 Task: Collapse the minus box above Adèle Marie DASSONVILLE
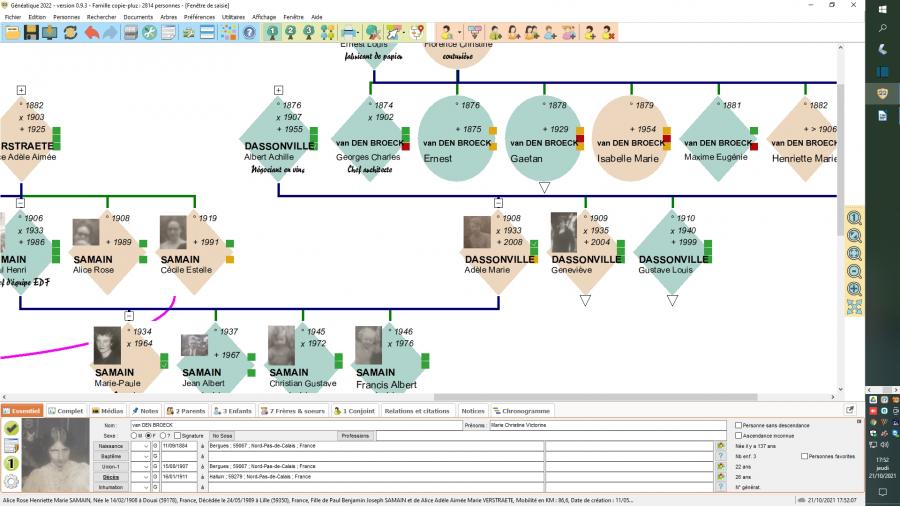(498, 203)
